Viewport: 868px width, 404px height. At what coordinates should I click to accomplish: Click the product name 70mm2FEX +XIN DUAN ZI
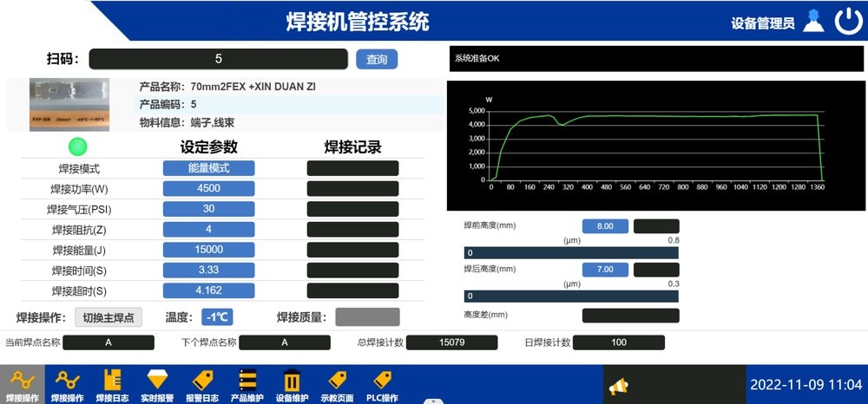[x=253, y=87]
